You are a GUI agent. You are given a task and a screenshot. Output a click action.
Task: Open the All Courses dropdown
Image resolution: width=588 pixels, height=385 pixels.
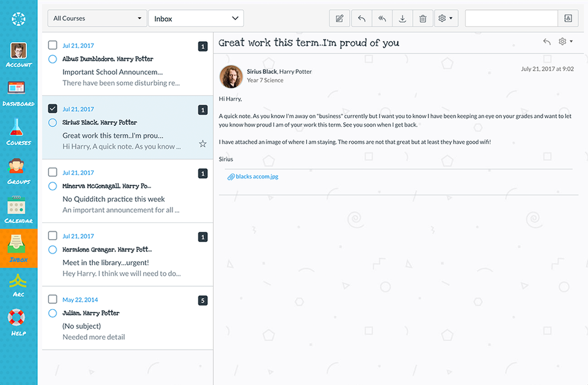click(x=97, y=18)
